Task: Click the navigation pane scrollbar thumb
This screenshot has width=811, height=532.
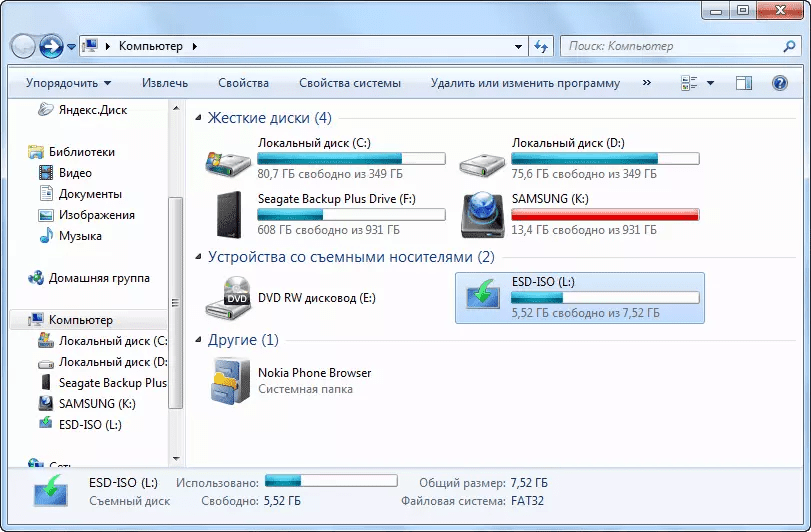Action: (x=176, y=302)
